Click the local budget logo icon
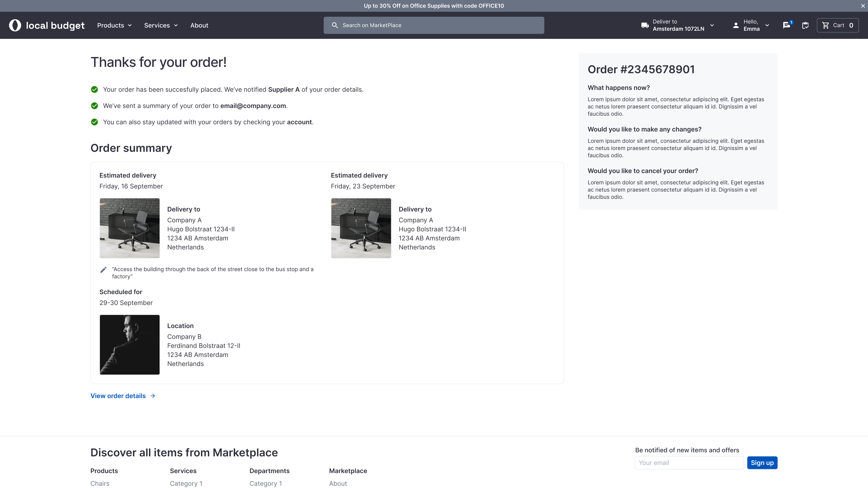The width and height of the screenshot is (868, 488). [15, 25]
